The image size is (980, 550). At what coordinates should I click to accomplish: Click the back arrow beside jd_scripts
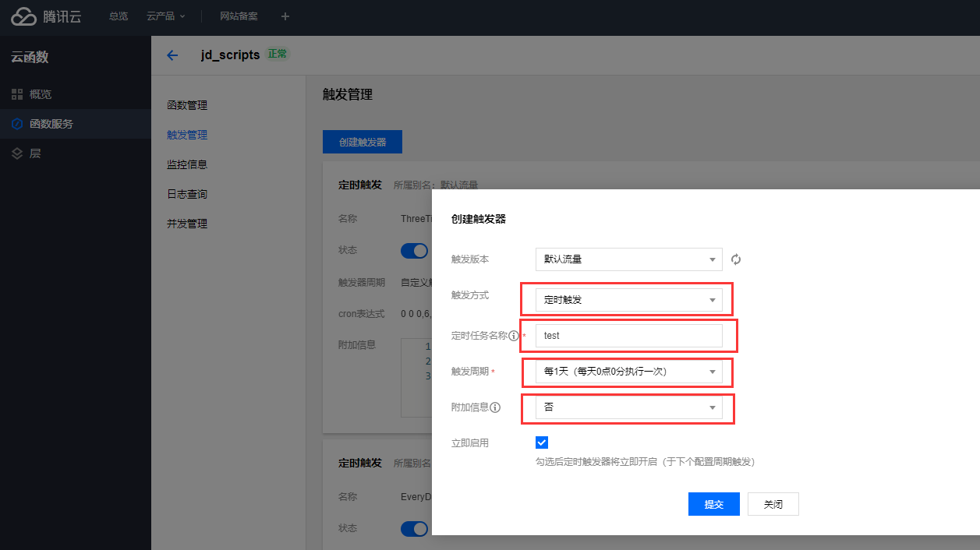[x=172, y=55]
